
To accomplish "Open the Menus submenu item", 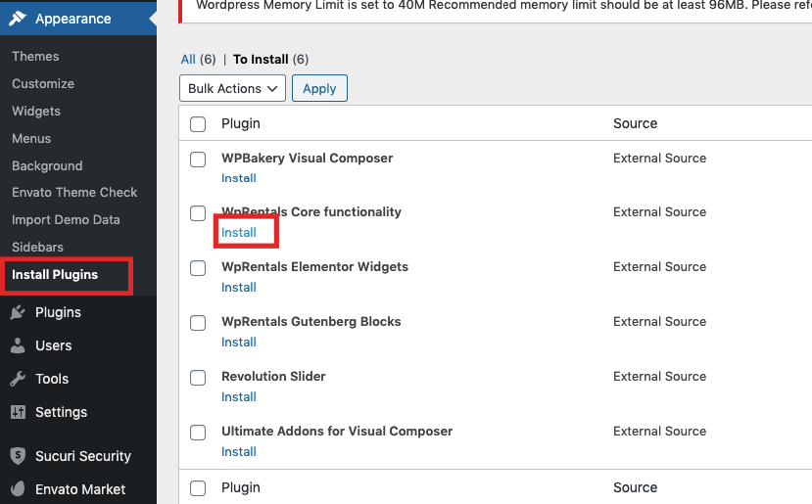I will coord(31,138).
